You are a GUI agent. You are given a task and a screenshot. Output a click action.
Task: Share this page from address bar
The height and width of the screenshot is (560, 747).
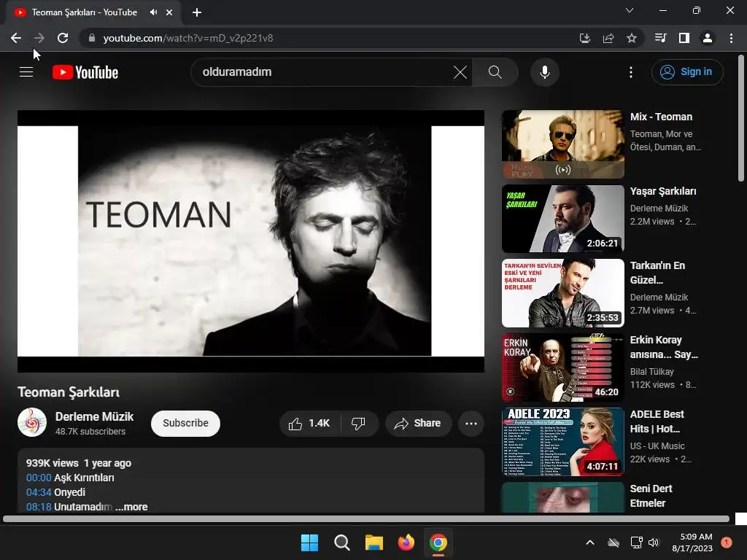(x=608, y=38)
